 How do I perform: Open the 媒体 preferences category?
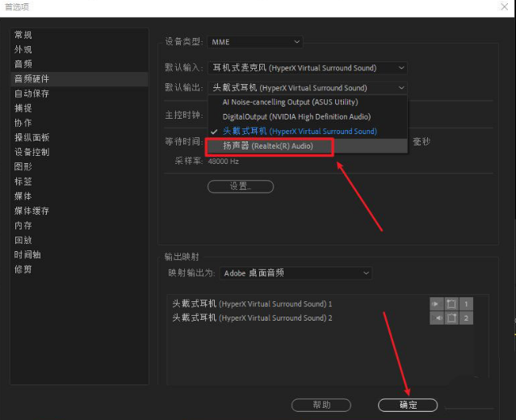click(79, 196)
